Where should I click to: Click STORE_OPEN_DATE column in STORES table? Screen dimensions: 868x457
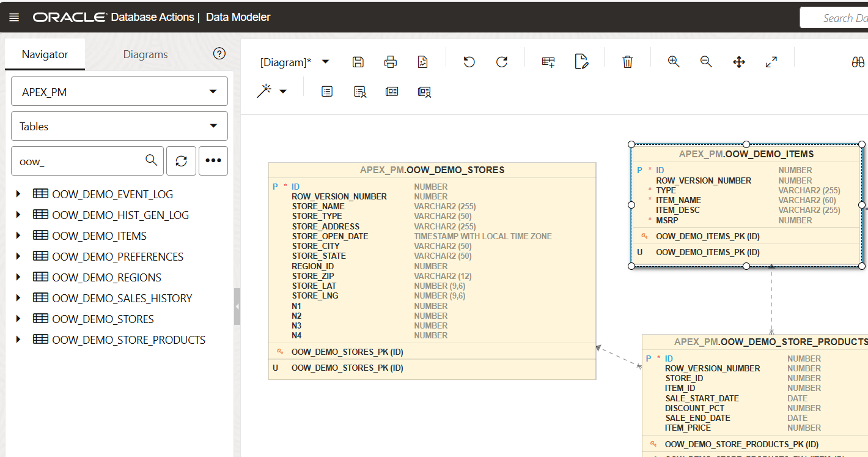point(330,236)
